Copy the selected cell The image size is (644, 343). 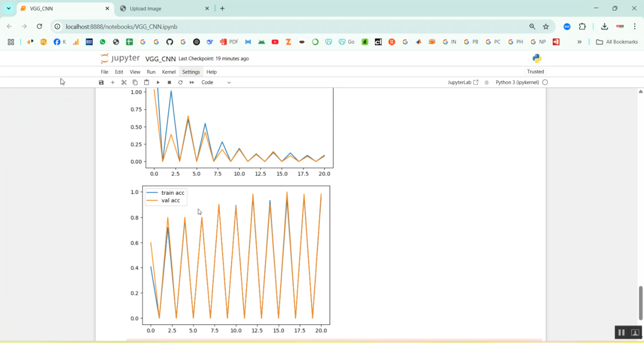pos(135,82)
